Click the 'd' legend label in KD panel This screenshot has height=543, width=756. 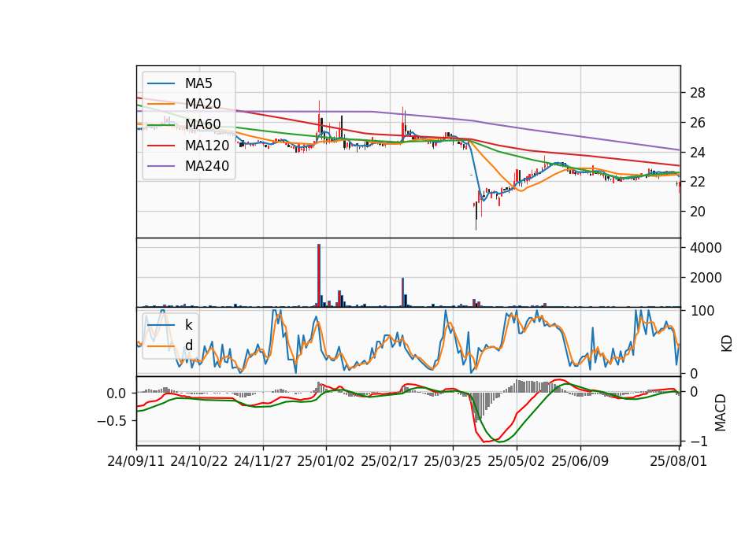pyautogui.click(x=188, y=345)
